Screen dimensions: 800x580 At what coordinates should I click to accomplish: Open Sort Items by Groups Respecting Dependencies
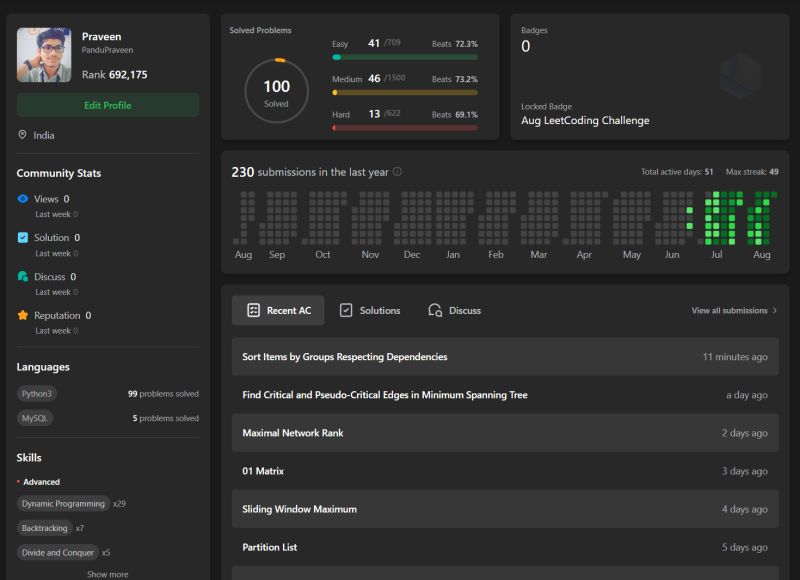click(x=505, y=357)
